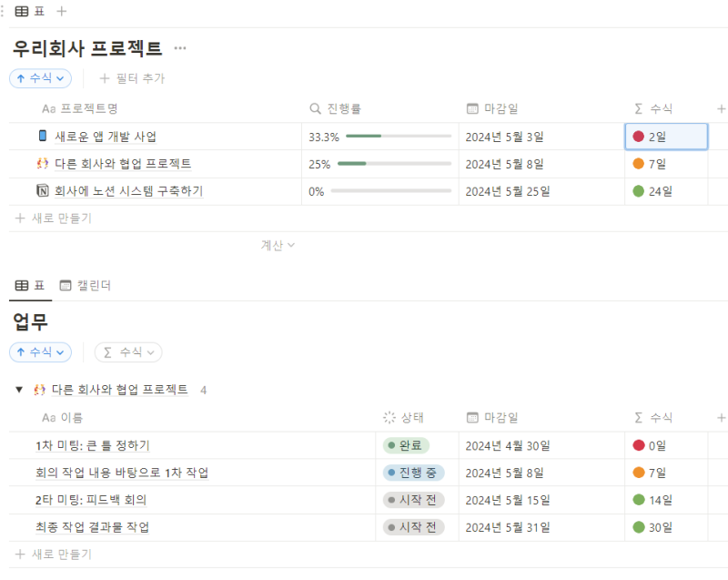
Task: Open the top 표 view tab
Action: [x=30, y=11]
